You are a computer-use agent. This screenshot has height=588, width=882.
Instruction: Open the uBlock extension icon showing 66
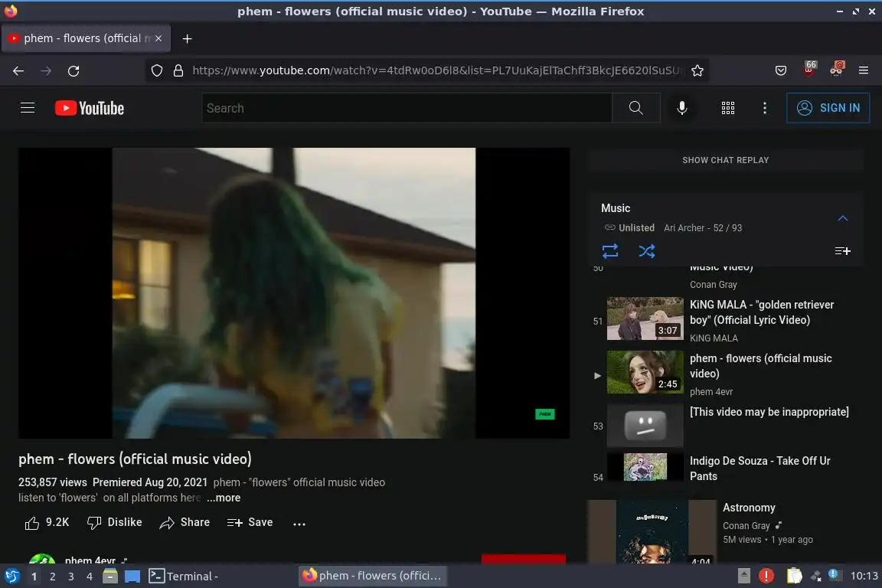809,69
